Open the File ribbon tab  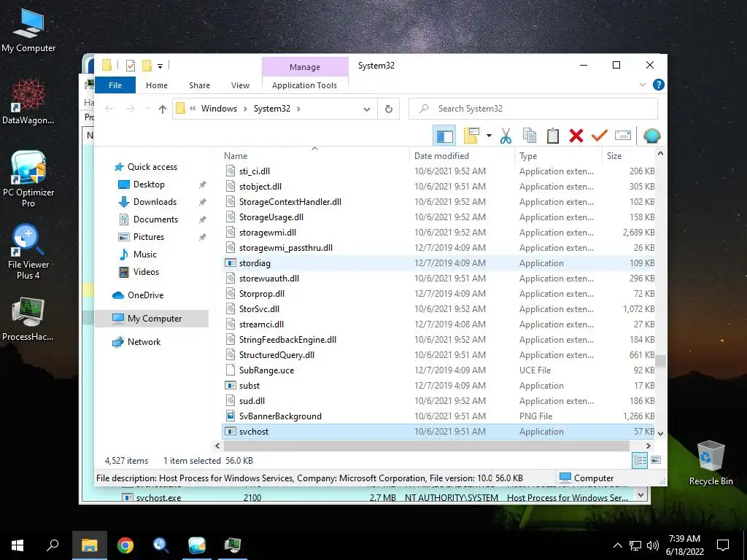tap(115, 85)
